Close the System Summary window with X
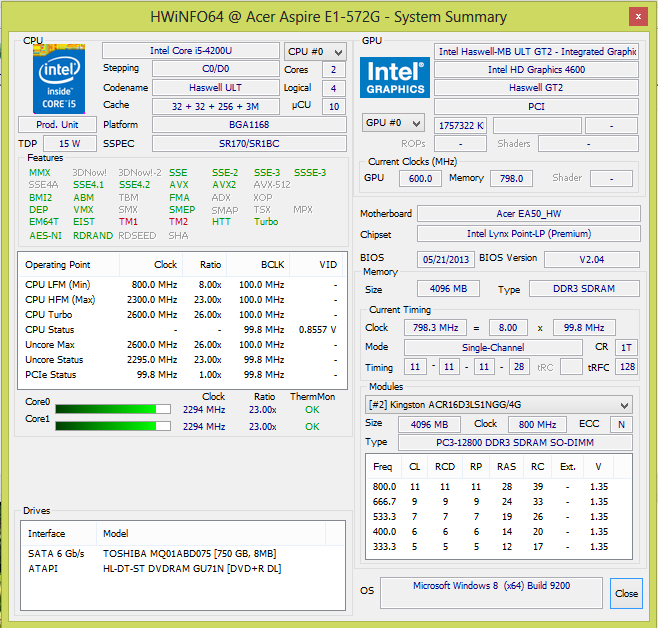Screen dimensions: 658x628 [x=638, y=17]
